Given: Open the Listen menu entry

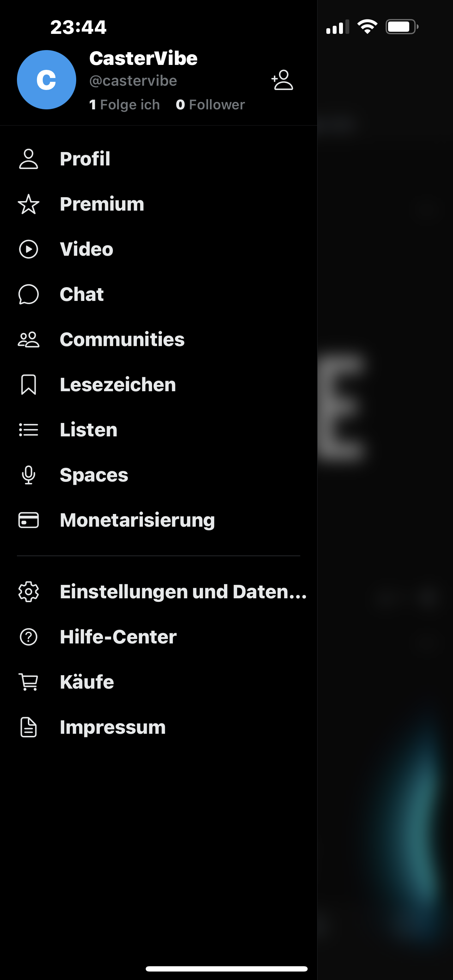Looking at the screenshot, I should pos(89,430).
